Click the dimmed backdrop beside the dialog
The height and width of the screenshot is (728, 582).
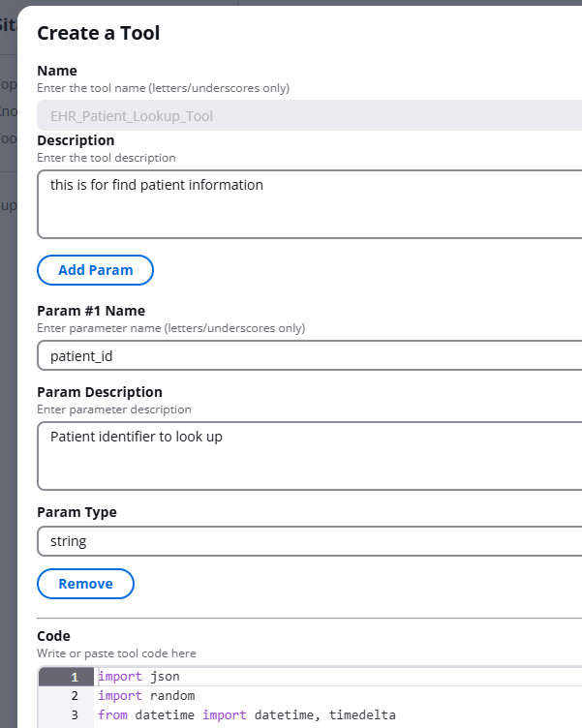point(9,372)
